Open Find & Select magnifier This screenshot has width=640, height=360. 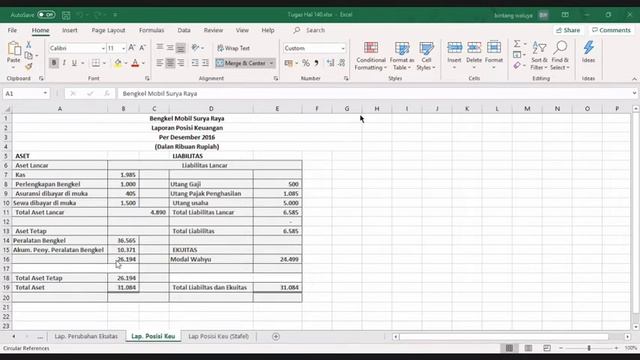click(x=560, y=56)
